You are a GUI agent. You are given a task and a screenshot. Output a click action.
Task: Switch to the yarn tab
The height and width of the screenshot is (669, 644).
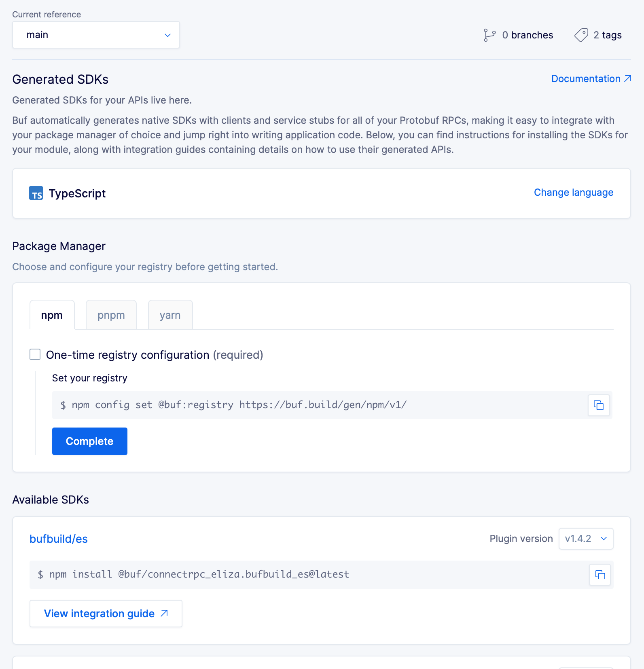click(x=170, y=315)
